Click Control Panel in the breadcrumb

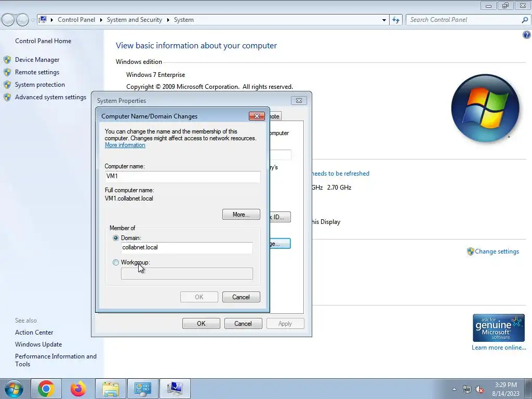click(76, 20)
